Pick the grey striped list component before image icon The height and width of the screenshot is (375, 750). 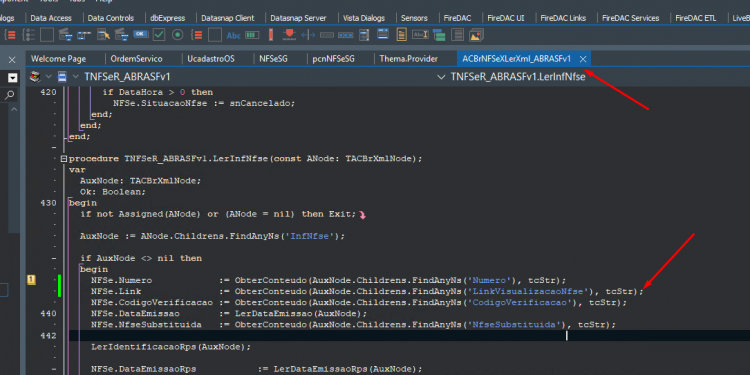457,35
